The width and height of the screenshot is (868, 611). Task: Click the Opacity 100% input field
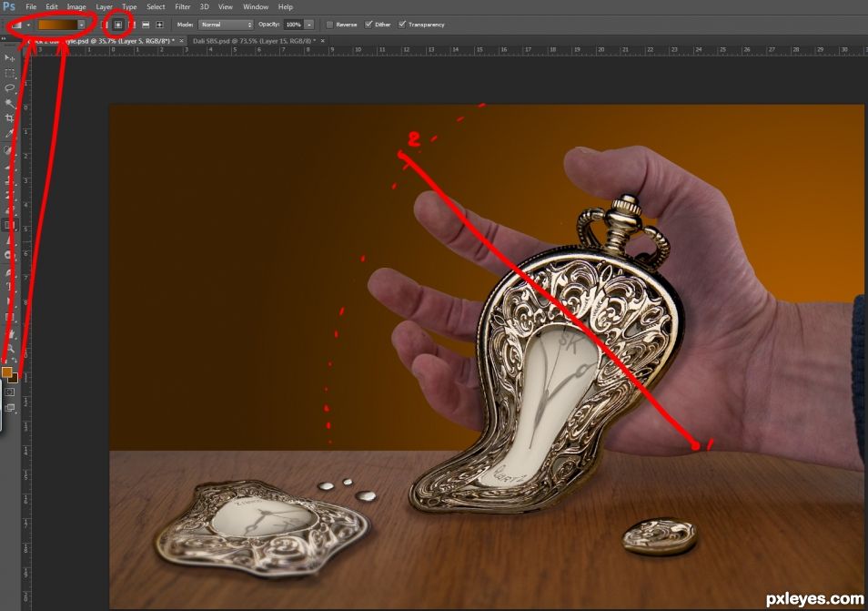pyautogui.click(x=293, y=25)
